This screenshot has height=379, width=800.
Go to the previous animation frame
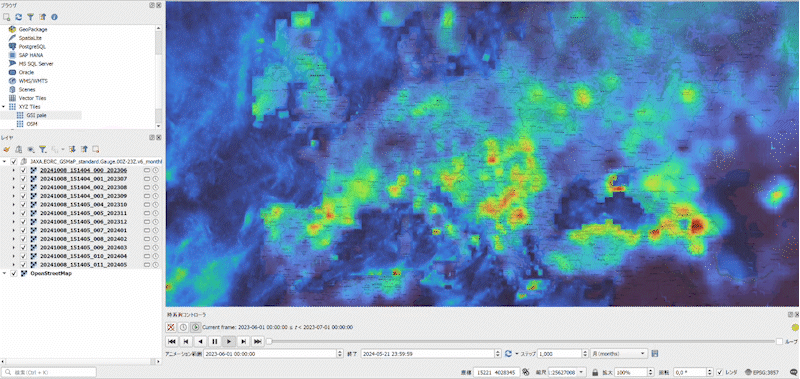(x=186, y=341)
